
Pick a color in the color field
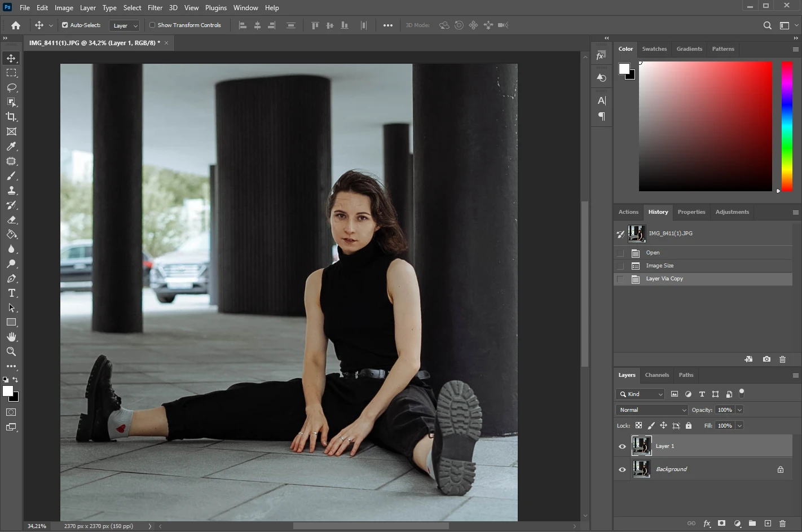[x=705, y=126]
